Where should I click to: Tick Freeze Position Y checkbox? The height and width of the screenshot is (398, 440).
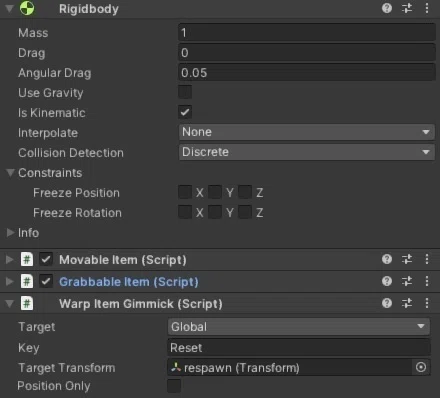pyautogui.click(x=215, y=192)
